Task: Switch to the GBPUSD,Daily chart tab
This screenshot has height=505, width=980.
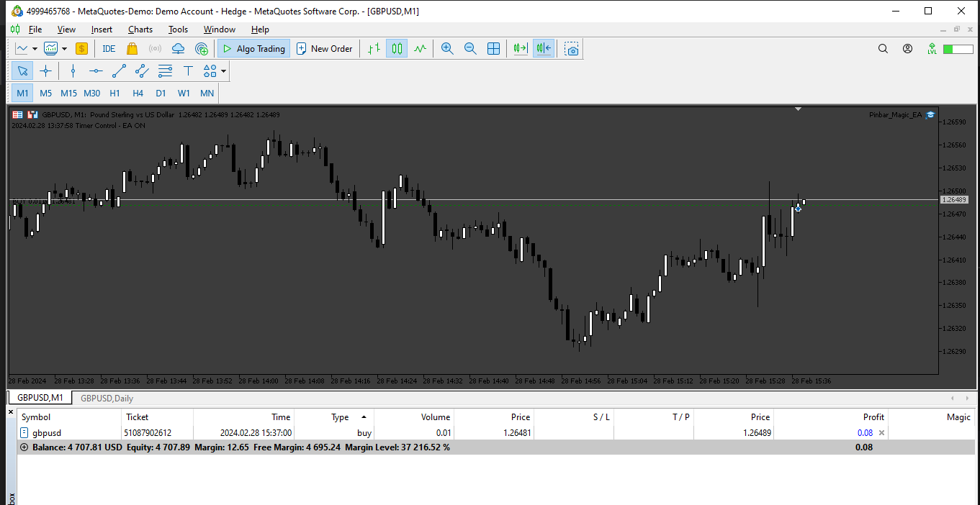Action: tap(107, 398)
